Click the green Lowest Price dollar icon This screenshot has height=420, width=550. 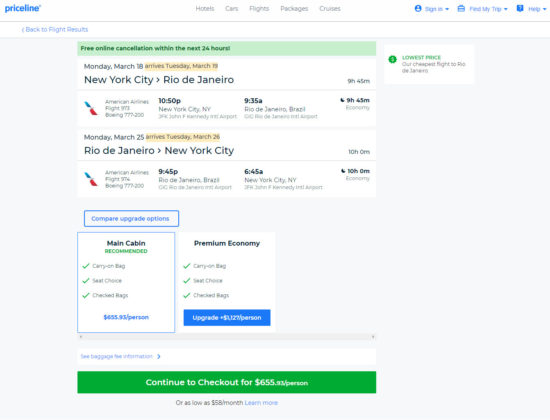393,59
